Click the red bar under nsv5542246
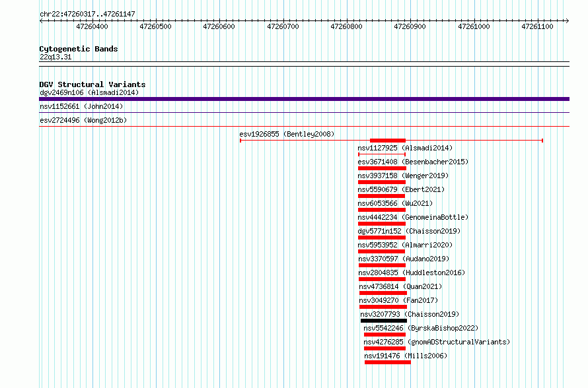588x388 pixels. click(x=385, y=335)
